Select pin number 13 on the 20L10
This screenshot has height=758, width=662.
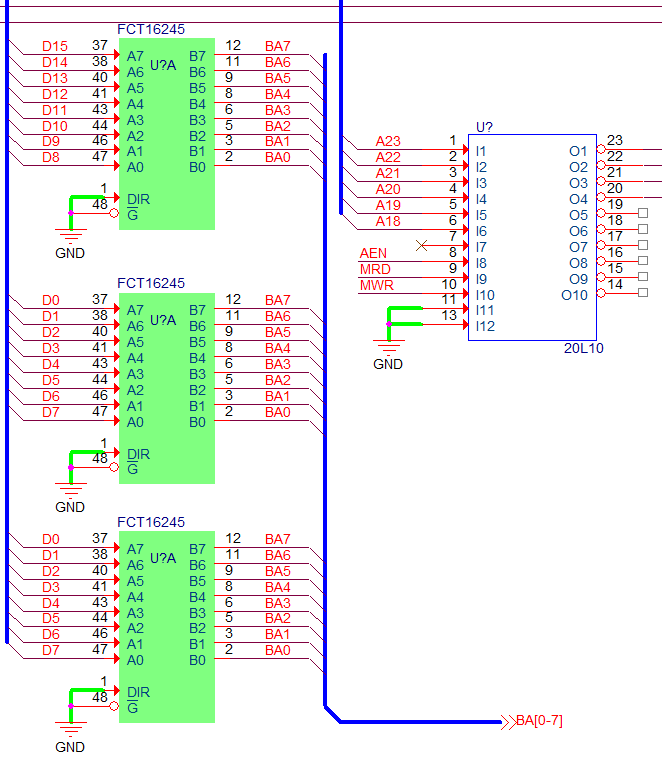point(449,316)
